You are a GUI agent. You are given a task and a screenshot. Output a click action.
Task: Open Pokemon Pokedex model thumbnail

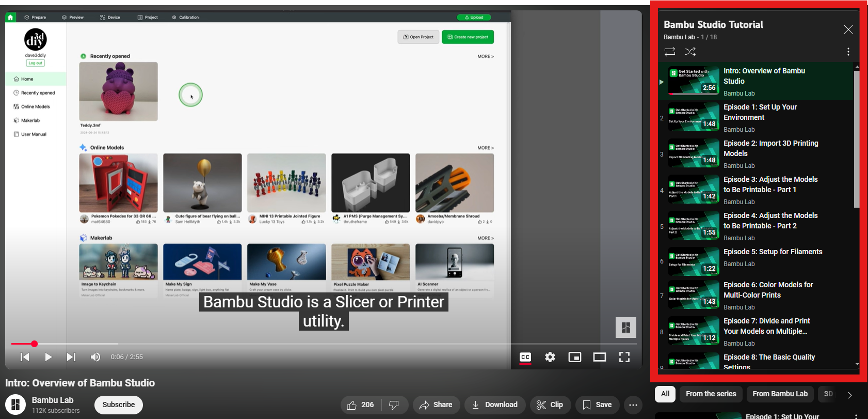(x=119, y=183)
